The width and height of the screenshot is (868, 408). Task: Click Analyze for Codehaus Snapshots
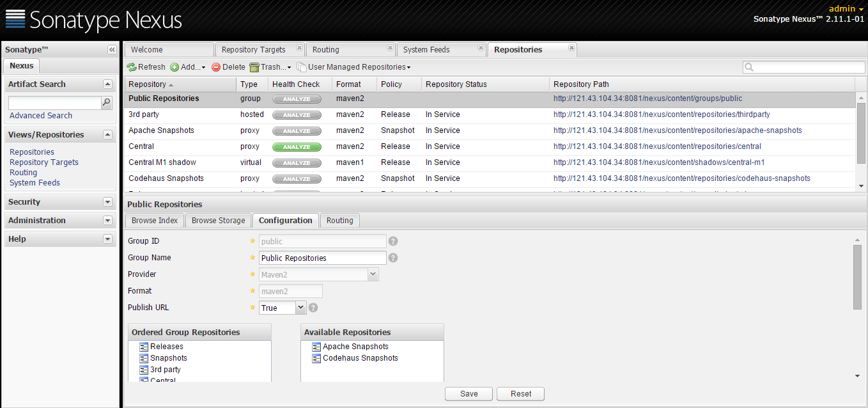pos(297,179)
